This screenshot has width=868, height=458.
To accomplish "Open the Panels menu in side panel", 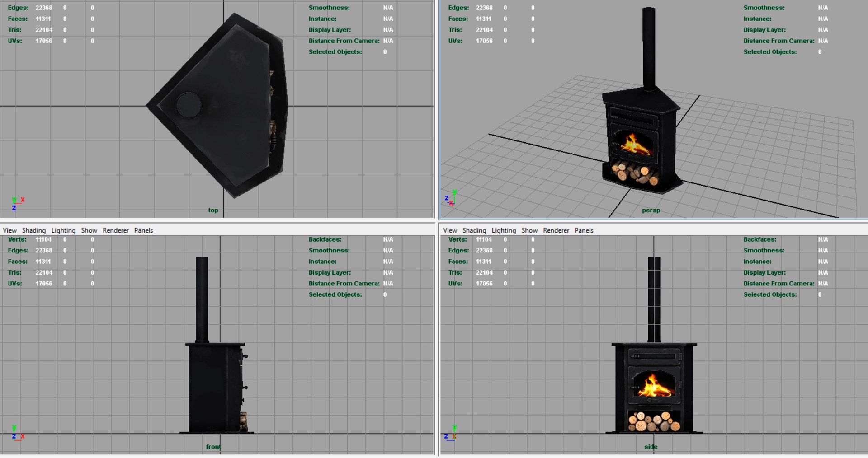I will click(584, 230).
